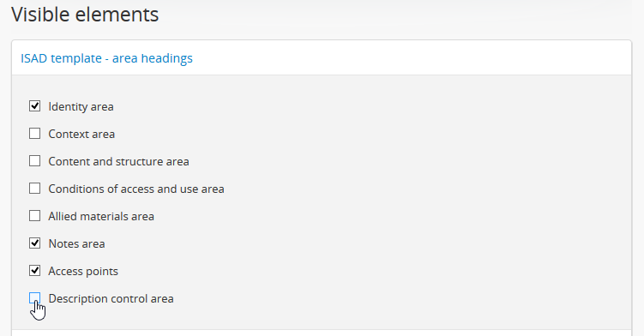Screen dimensions: 644x336
Task: Select the Content and structure area label
Action: tap(118, 161)
